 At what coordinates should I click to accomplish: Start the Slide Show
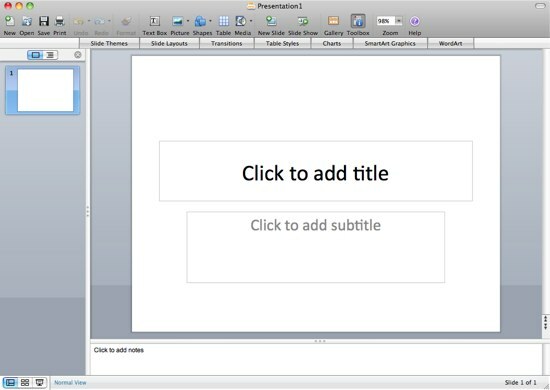[x=303, y=21]
